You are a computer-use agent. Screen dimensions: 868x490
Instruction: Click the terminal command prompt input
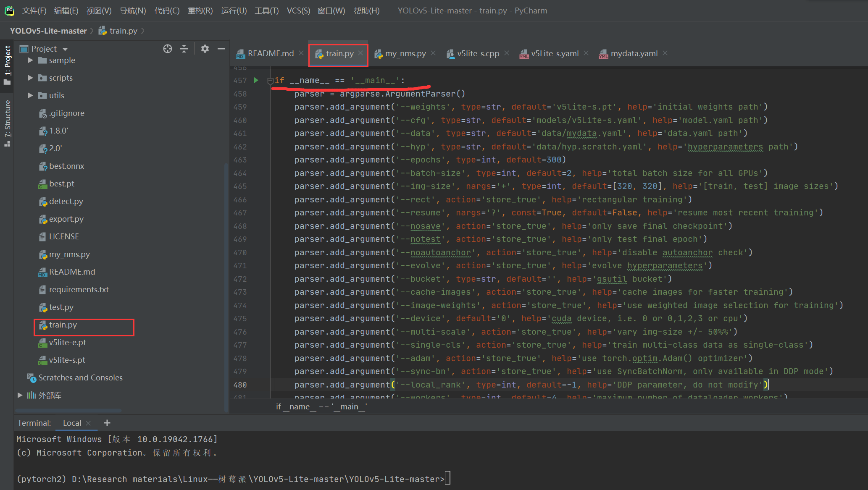[448, 479]
